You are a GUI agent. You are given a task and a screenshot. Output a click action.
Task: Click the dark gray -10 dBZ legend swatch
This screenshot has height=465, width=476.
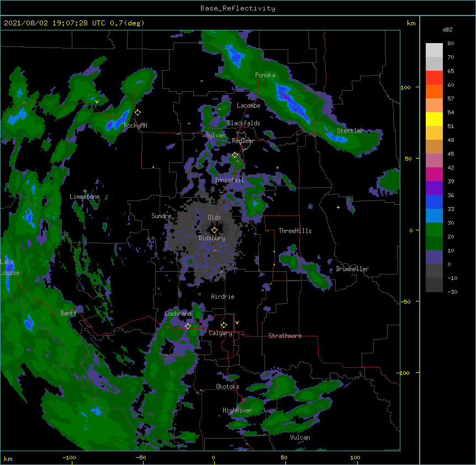(x=434, y=285)
